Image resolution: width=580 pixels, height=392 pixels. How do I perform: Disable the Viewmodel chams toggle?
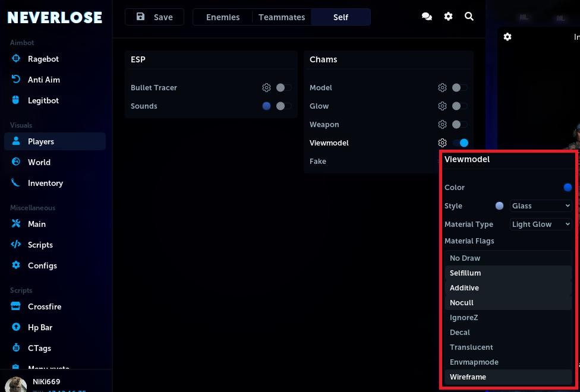(461, 143)
